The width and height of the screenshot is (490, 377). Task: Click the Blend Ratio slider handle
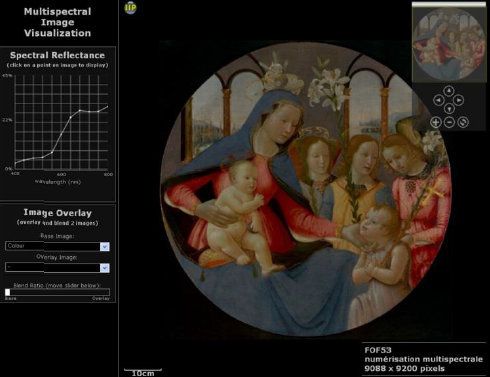coord(8,292)
